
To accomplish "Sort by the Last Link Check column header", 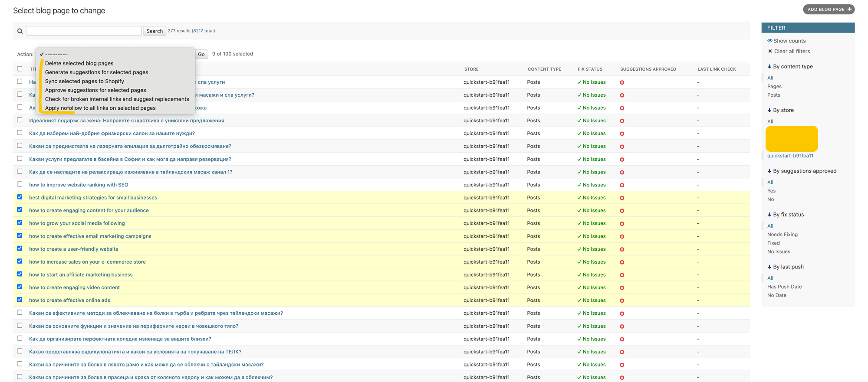I will point(717,69).
